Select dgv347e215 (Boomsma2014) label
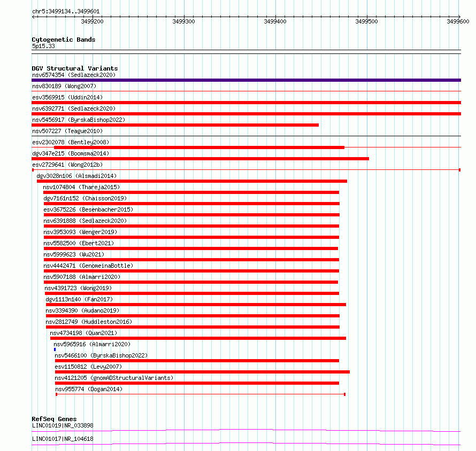The width and height of the screenshot is (476, 451). (71, 153)
